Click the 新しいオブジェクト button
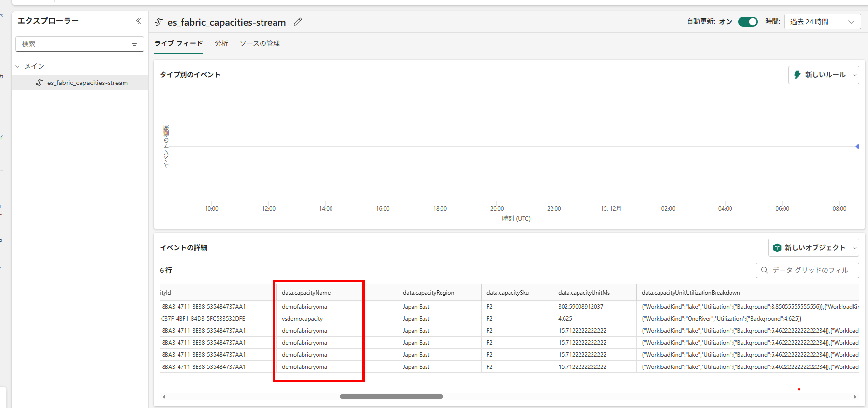Screen dimensions: 868x408 click(x=810, y=248)
